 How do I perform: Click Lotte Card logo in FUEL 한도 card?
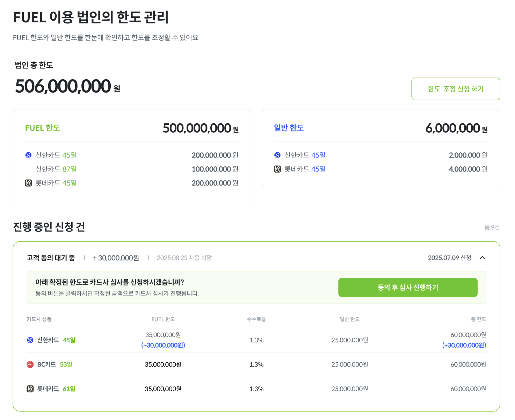click(28, 183)
